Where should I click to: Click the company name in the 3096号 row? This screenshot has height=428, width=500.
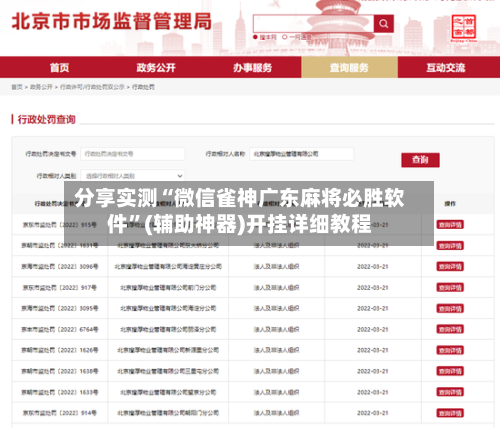click(x=168, y=267)
